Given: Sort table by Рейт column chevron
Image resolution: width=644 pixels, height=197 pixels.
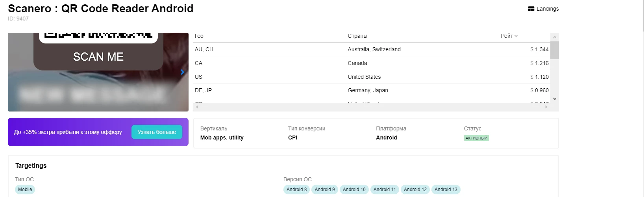Looking at the screenshot, I should pyautogui.click(x=516, y=36).
